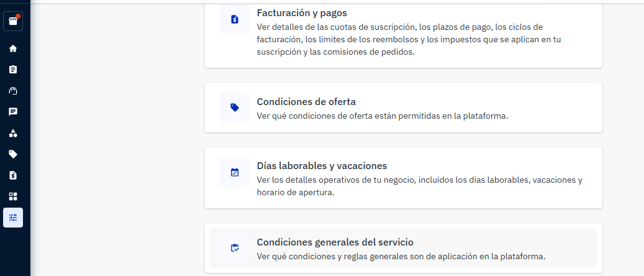Open the messages chat icon in sidebar
This screenshot has height=276, width=644.
click(13, 112)
